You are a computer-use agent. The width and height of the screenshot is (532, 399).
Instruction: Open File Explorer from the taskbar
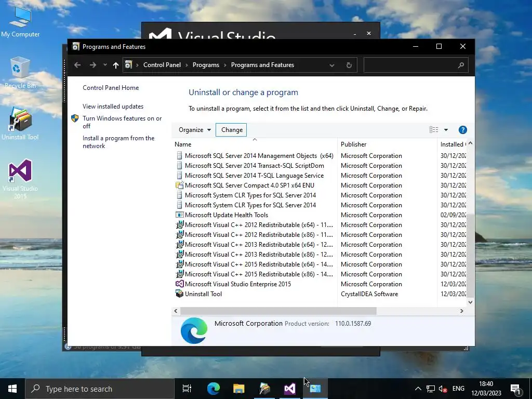[x=239, y=389]
